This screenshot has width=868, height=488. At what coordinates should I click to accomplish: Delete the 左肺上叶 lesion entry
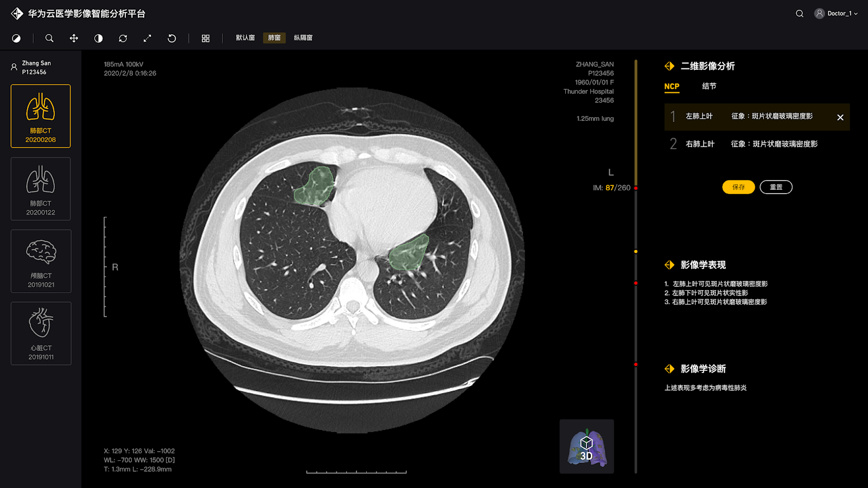click(x=840, y=117)
